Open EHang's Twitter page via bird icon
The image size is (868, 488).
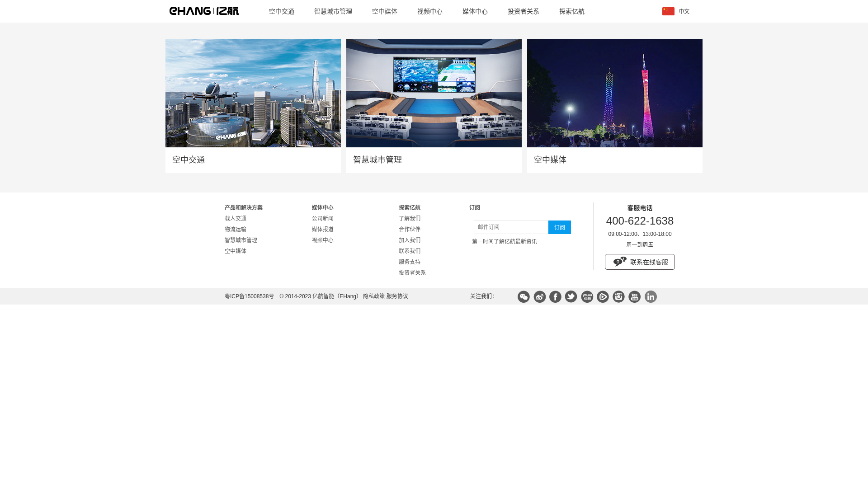click(x=571, y=297)
